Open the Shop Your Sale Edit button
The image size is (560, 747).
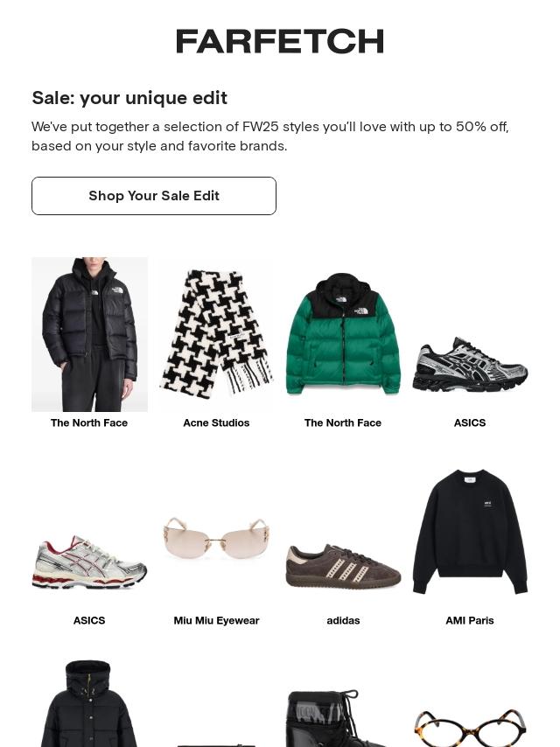click(x=154, y=196)
